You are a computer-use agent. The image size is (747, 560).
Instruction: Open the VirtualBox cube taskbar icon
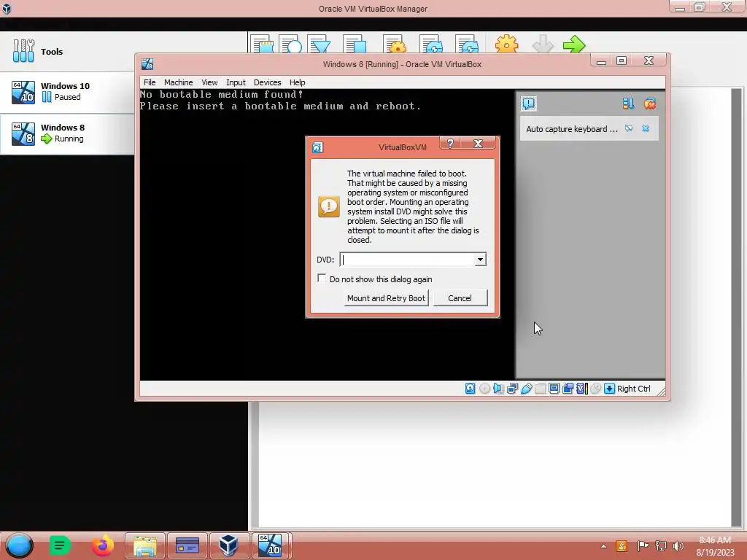pos(228,545)
